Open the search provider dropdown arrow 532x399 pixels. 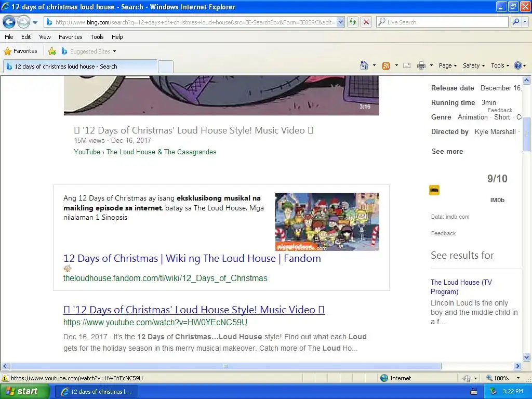point(525,22)
